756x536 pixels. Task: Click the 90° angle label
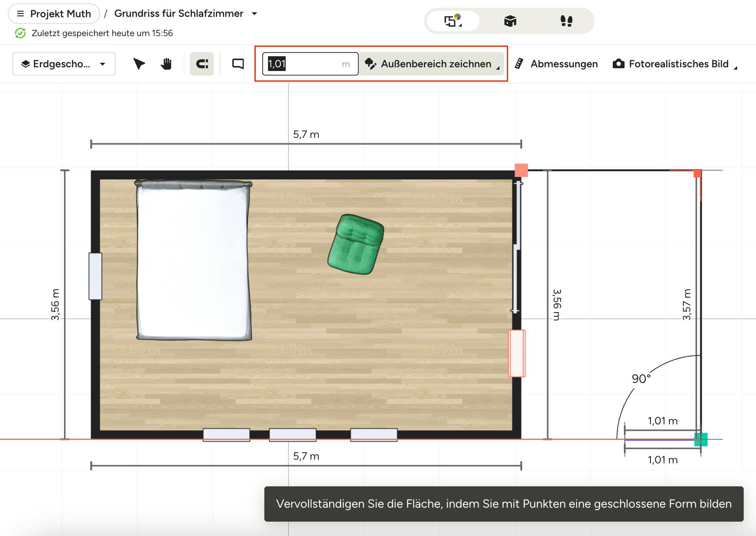[641, 379]
